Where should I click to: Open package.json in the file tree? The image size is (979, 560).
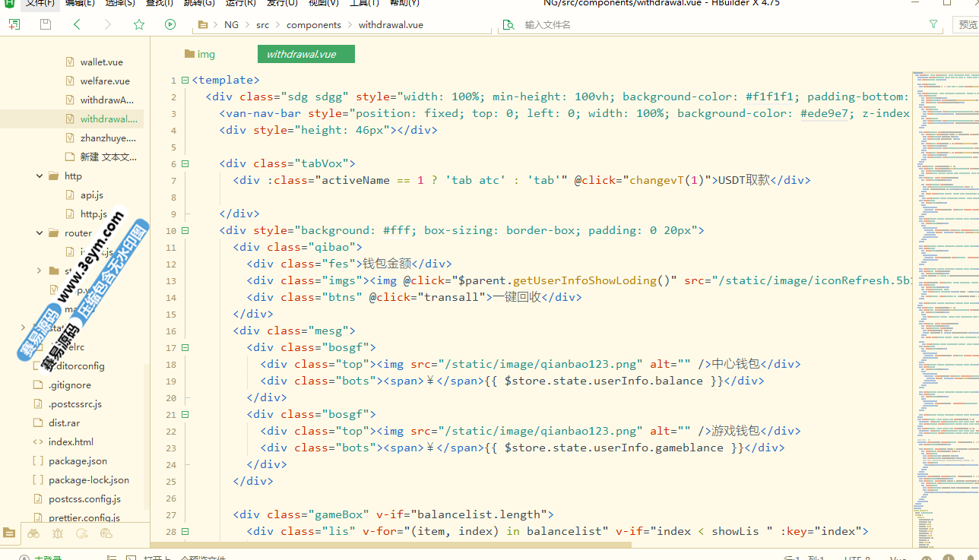point(78,460)
